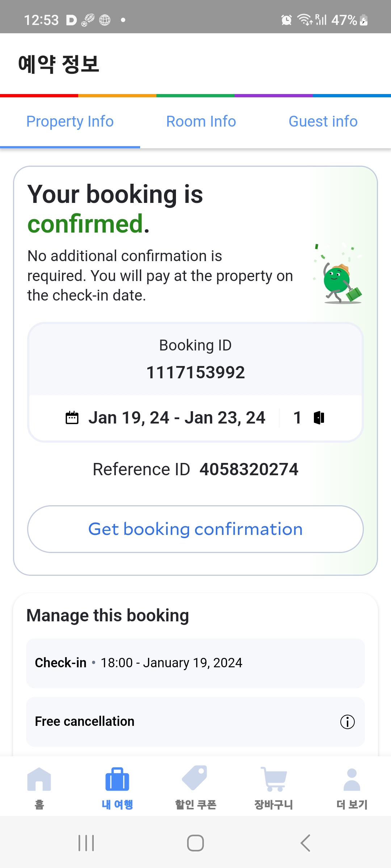Screen dimensions: 391x868
Task: Tap Get booking confirmation button
Action: tap(195, 529)
